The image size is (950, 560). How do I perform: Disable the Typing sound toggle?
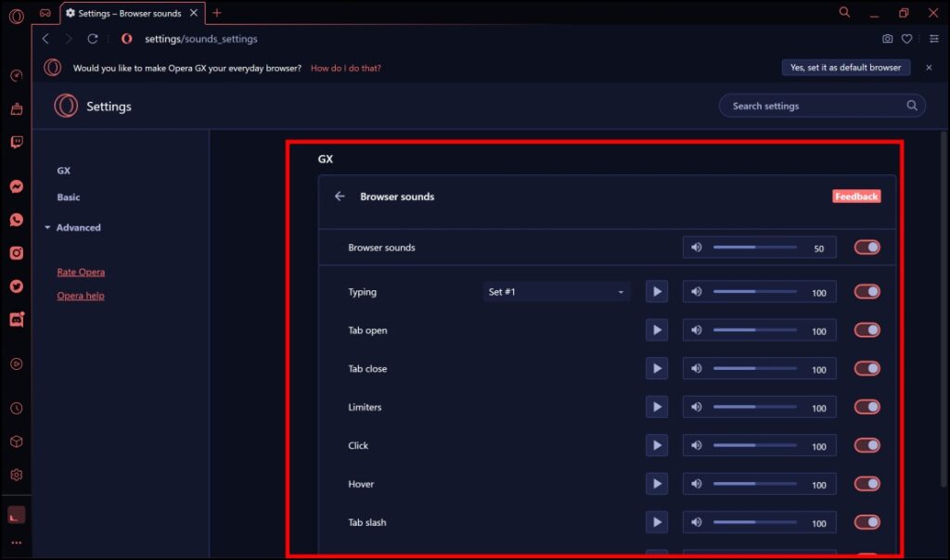coord(867,292)
